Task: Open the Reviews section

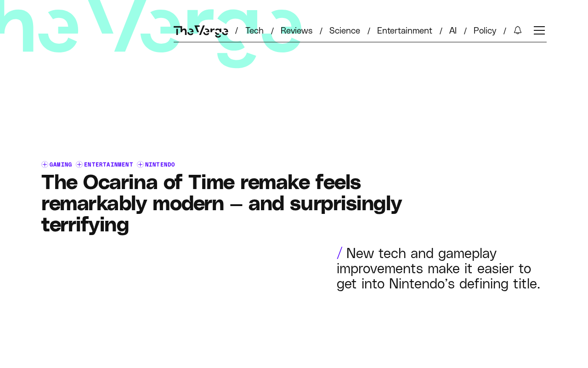Action: (296, 30)
